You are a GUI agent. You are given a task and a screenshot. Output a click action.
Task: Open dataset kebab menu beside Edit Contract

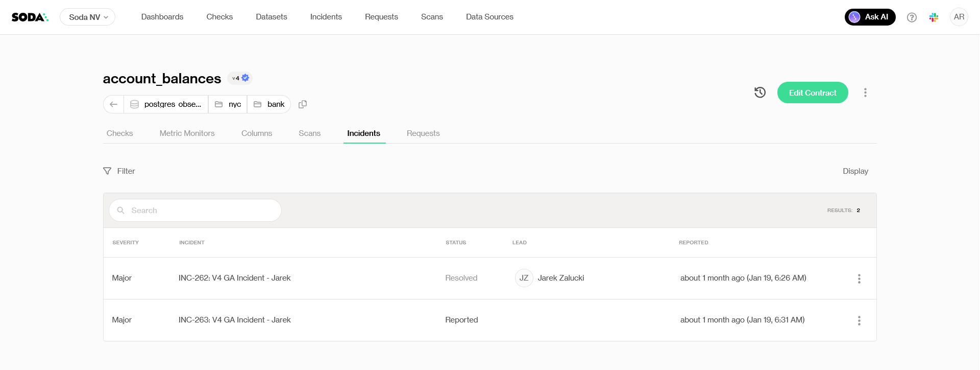tap(865, 92)
